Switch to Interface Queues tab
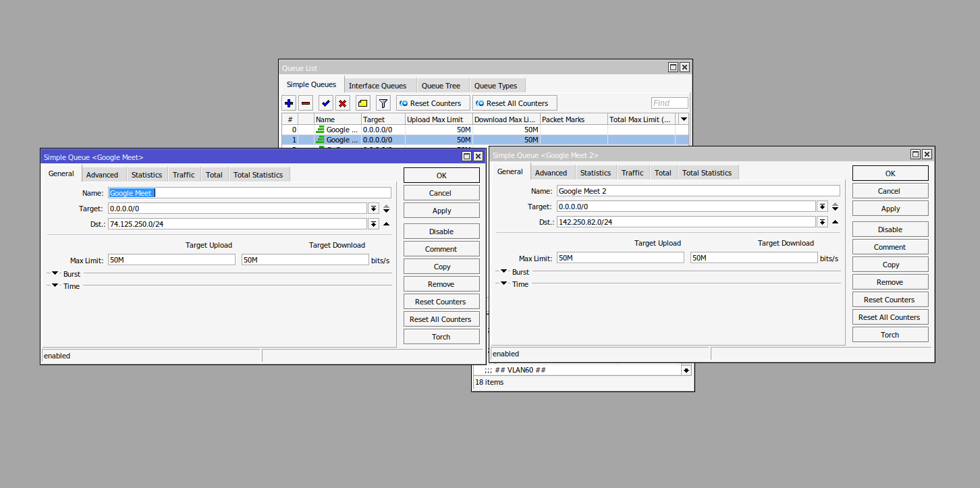Screen dimensions: 980x488 pyautogui.click(x=377, y=86)
